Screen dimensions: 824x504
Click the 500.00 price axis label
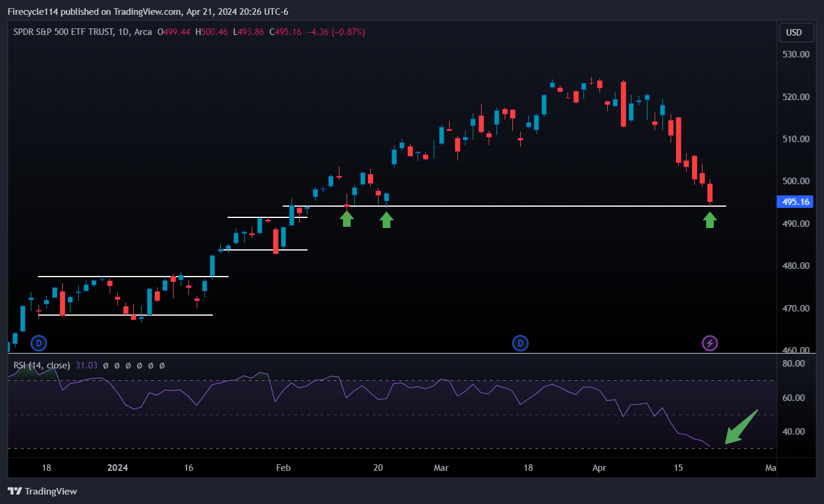click(796, 181)
